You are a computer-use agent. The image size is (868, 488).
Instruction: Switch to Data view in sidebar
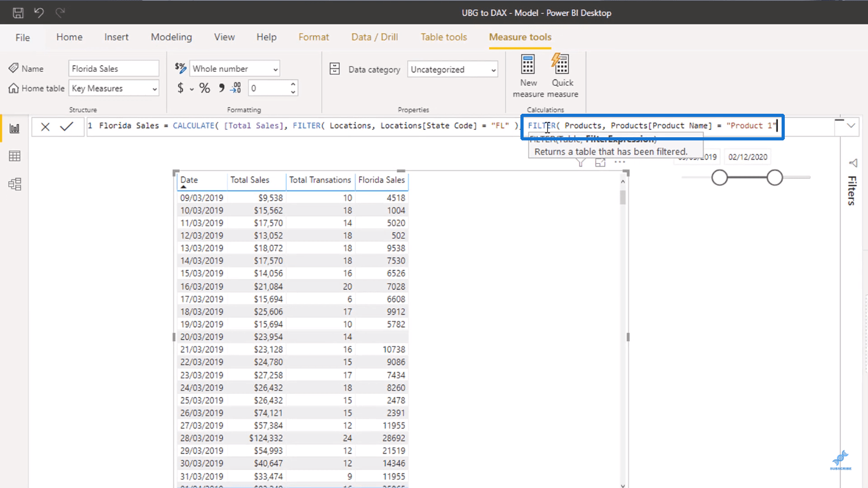click(x=14, y=156)
